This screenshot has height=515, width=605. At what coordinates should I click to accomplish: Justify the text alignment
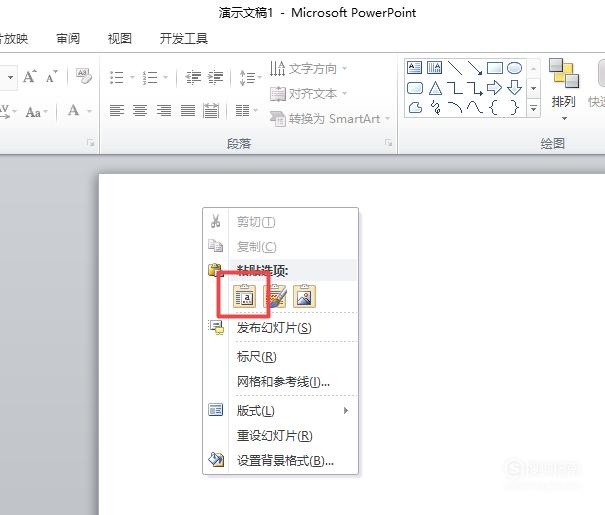188,111
